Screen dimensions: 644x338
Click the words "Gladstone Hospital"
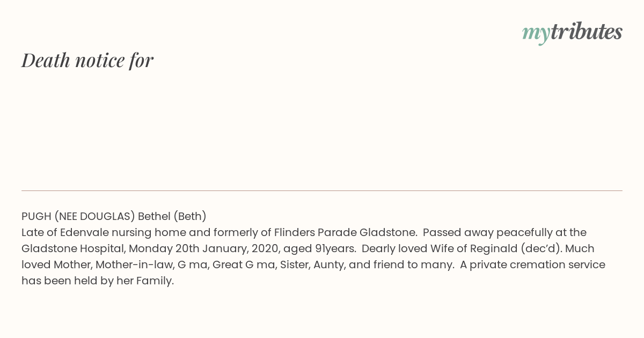click(x=73, y=248)
